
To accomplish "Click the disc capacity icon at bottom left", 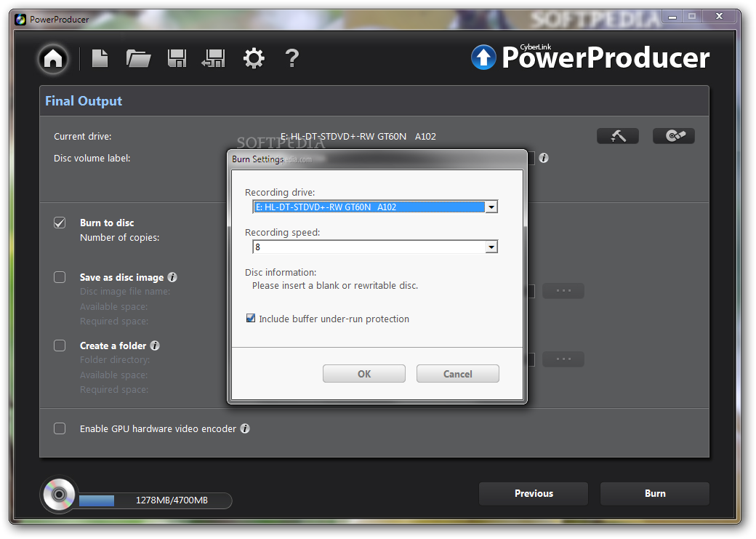I will [x=60, y=495].
